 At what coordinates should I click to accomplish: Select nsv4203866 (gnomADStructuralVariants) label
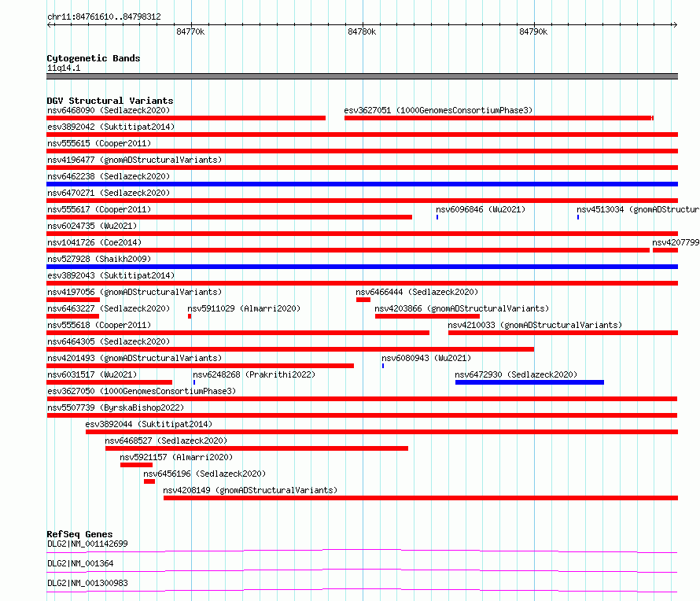462,308
